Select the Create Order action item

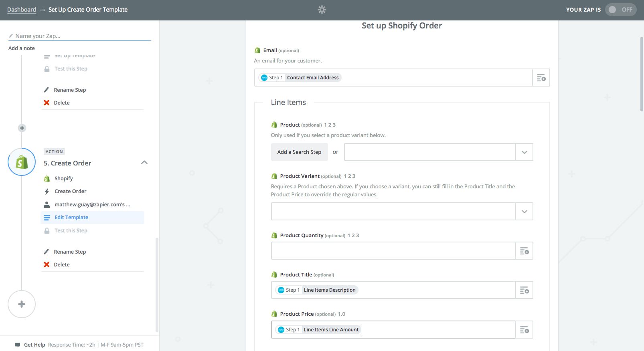click(x=71, y=191)
